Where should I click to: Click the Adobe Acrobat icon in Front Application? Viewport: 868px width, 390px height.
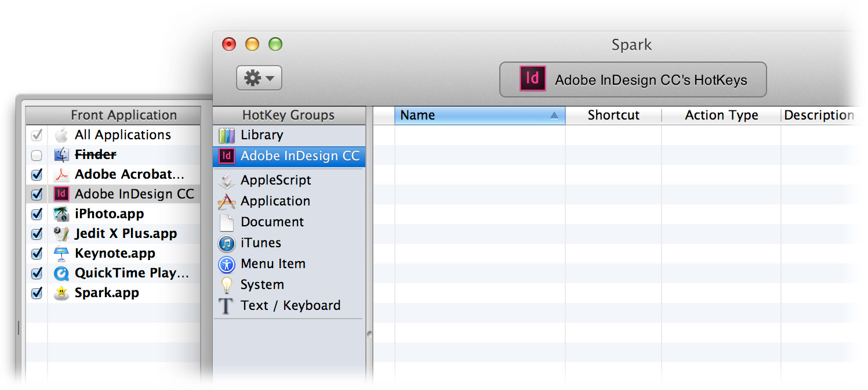pos(61,175)
